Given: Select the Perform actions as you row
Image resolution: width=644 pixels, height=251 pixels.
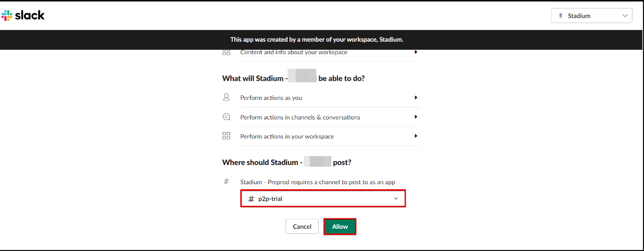Looking at the screenshot, I should (321, 97).
